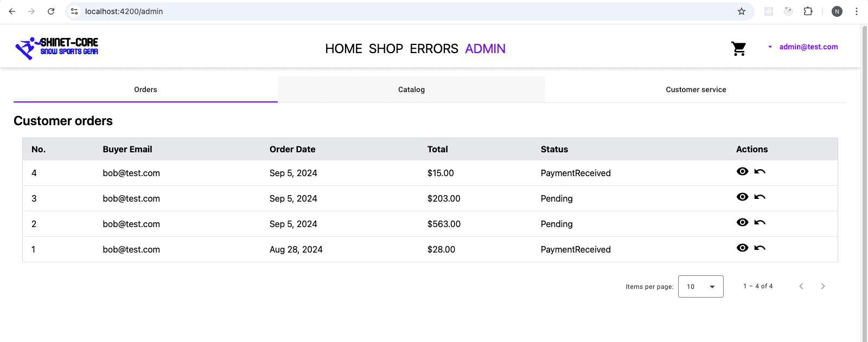Navigate to the ERRORS page
The image size is (868, 342).
click(x=434, y=49)
